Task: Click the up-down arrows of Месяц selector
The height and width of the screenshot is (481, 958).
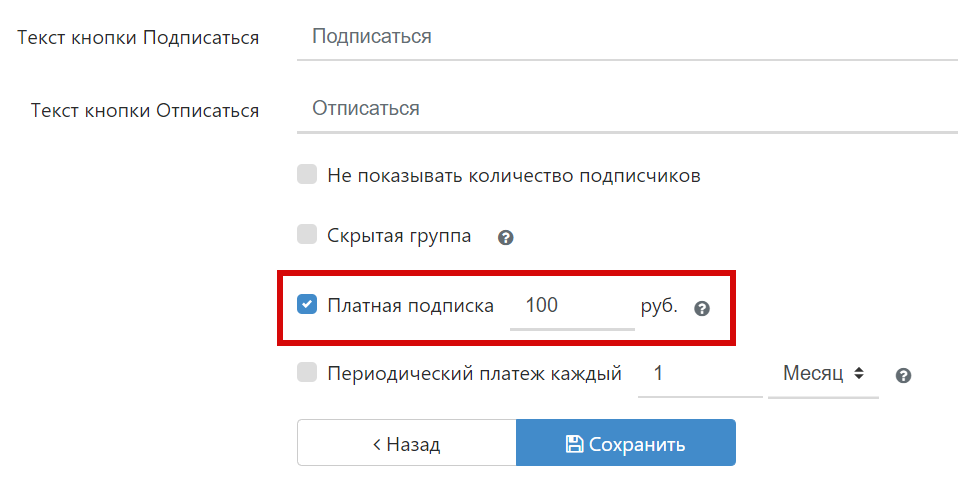Action: pos(859,374)
